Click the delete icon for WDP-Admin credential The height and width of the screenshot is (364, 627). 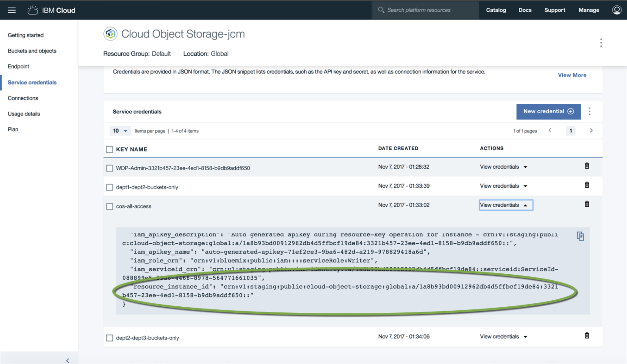[x=587, y=166]
